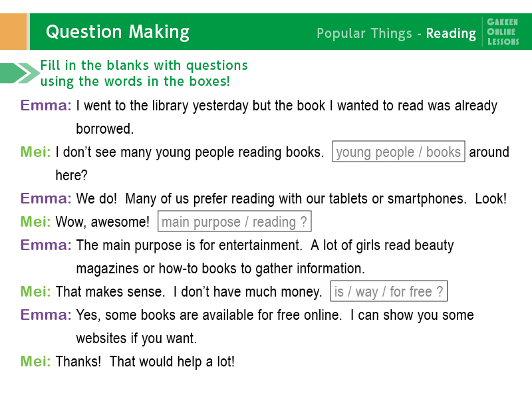Screen dimensions: 532x399
Task: Click Mei's 'That makes sense' sentence
Action: [x=110, y=291]
